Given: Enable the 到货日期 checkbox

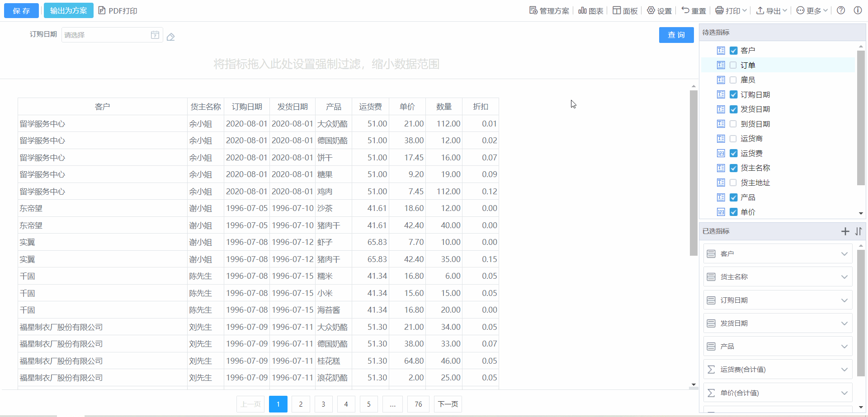Looking at the screenshot, I should pos(733,124).
